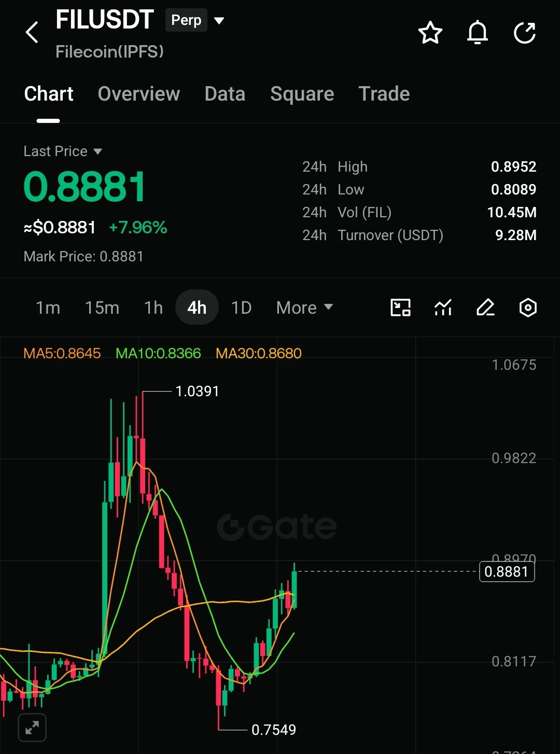Select the 1D timeframe

point(242,308)
